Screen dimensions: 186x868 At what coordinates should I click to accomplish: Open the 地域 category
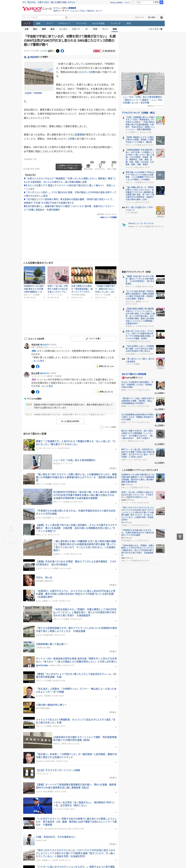pyautogui.click(x=114, y=29)
